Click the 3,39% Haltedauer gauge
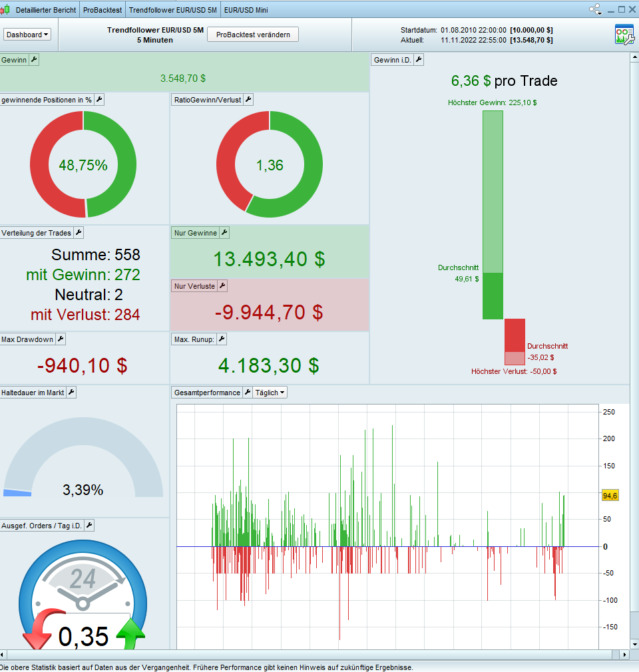The image size is (639, 672). [x=83, y=458]
